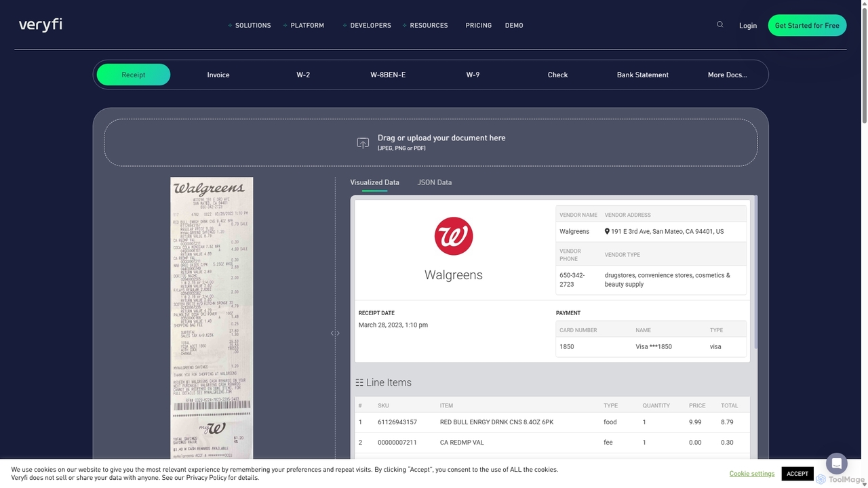The image size is (868, 488).
Task: Go to Pricing page
Action: click(479, 25)
